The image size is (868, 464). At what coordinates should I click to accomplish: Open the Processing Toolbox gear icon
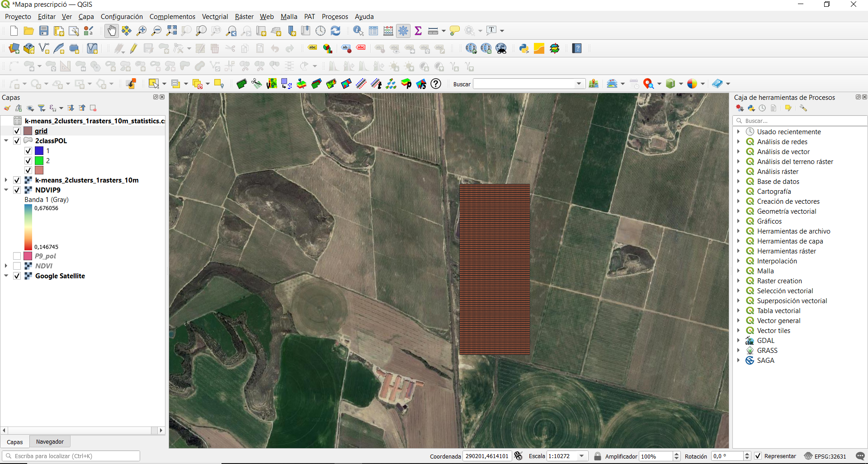403,31
